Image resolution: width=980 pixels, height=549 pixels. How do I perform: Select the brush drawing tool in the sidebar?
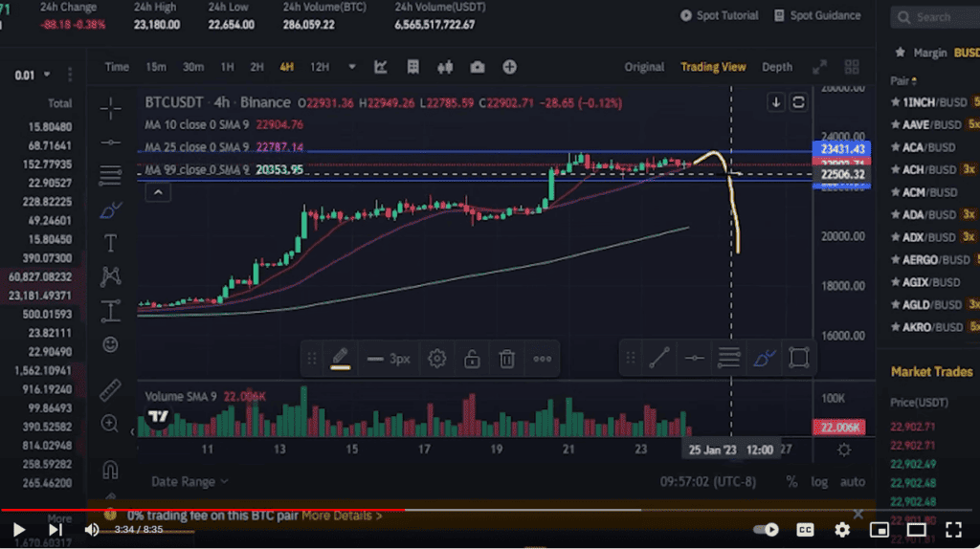click(x=111, y=209)
